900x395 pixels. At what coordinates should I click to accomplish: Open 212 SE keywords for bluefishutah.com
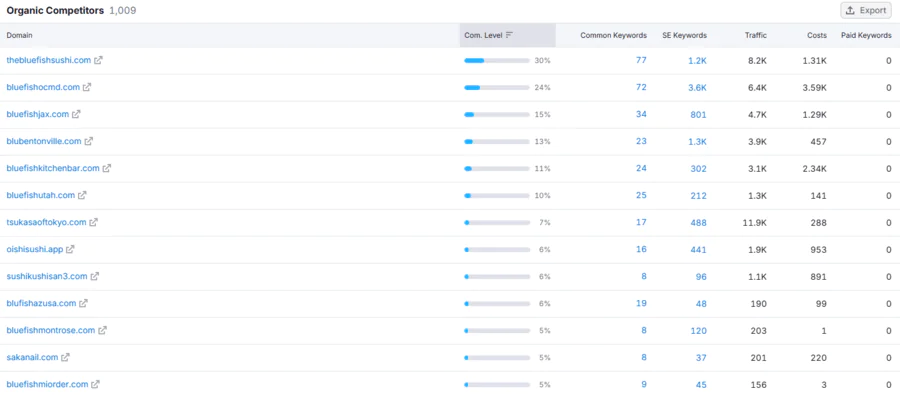pos(699,195)
